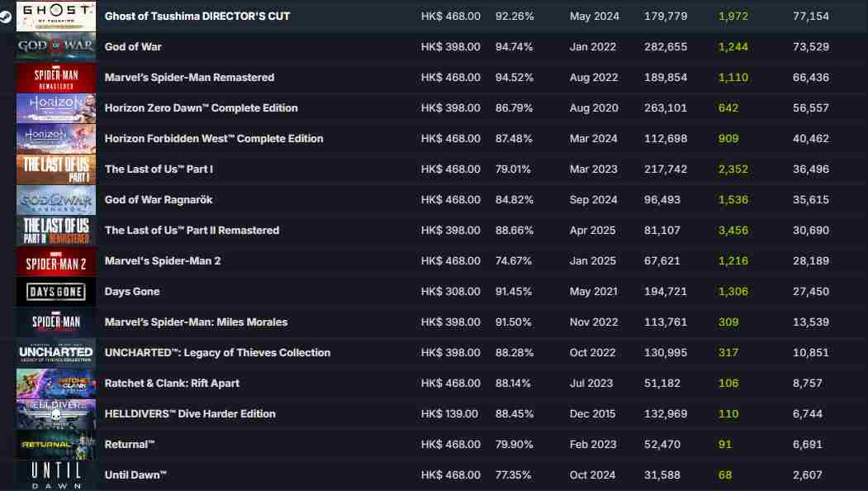Open the Horizon Zero Dawn thumbnail
The image size is (868, 491).
pos(56,108)
